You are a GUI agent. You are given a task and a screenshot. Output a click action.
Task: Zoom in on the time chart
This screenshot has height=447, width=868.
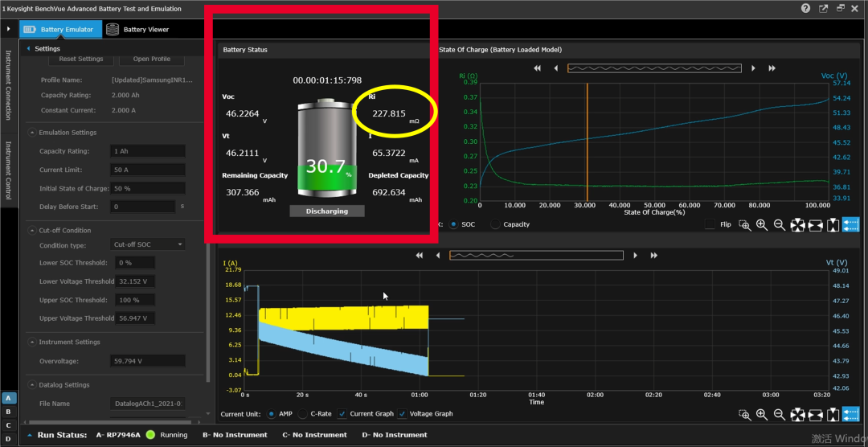(x=762, y=414)
